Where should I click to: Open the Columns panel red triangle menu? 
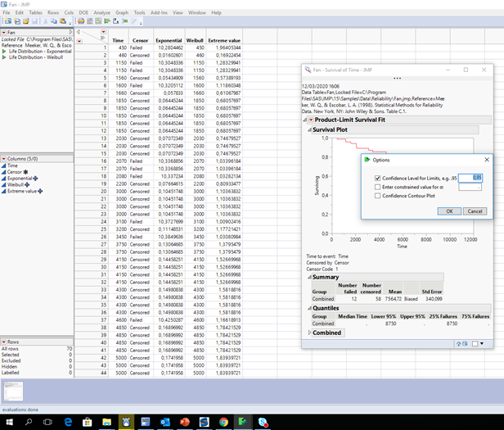pos(4,159)
